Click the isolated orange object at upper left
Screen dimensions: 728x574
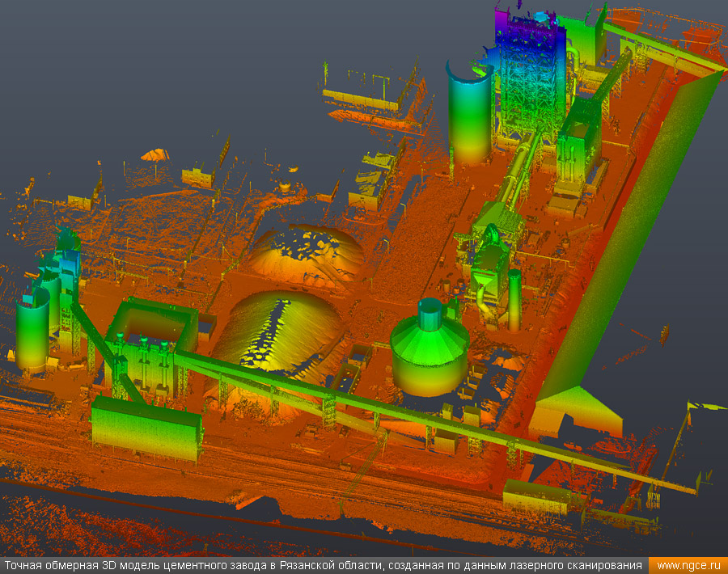click(x=154, y=154)
